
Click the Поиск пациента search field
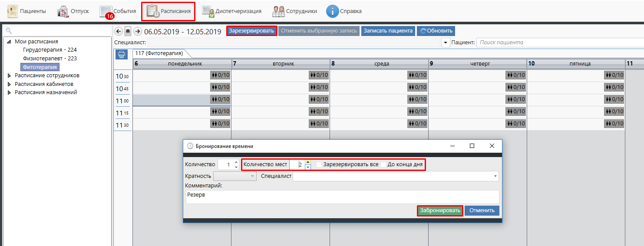click(558, 43)
